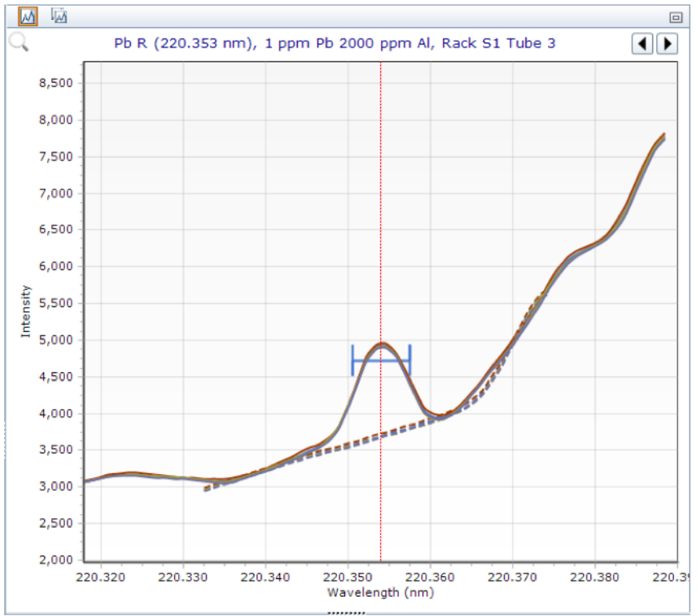Click the 220.380 wavelength tick label
The height and width of the screenshot is (616, 698).
[x=595, y=577]
